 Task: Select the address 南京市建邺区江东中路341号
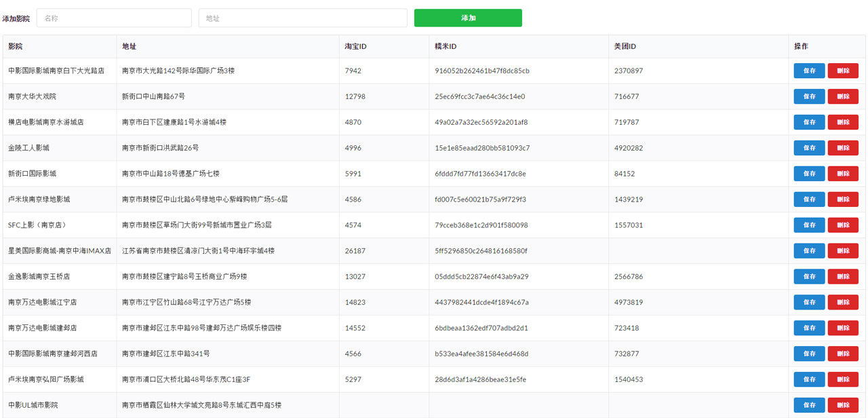[x=165, y=354]
